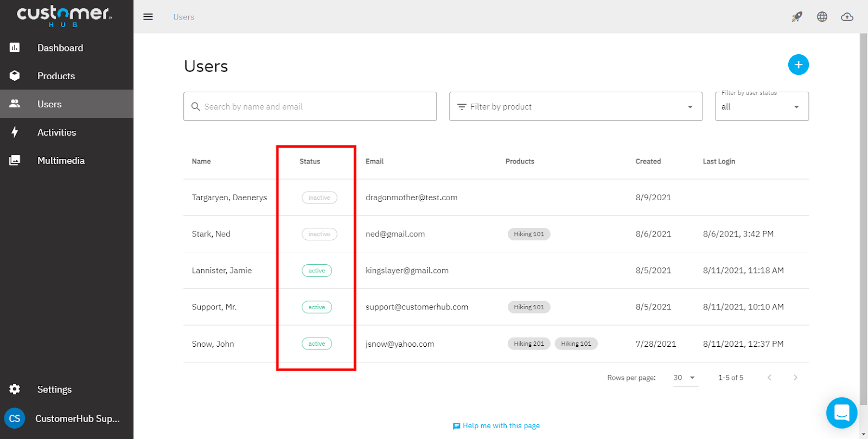
Task: Go to previous page of users
Action: coord(769,378)
